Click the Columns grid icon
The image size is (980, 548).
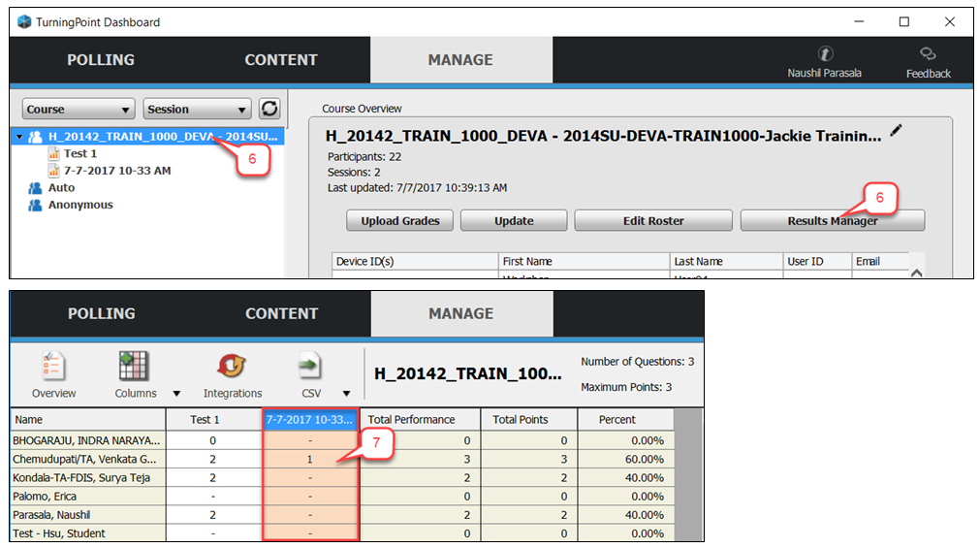134,366
